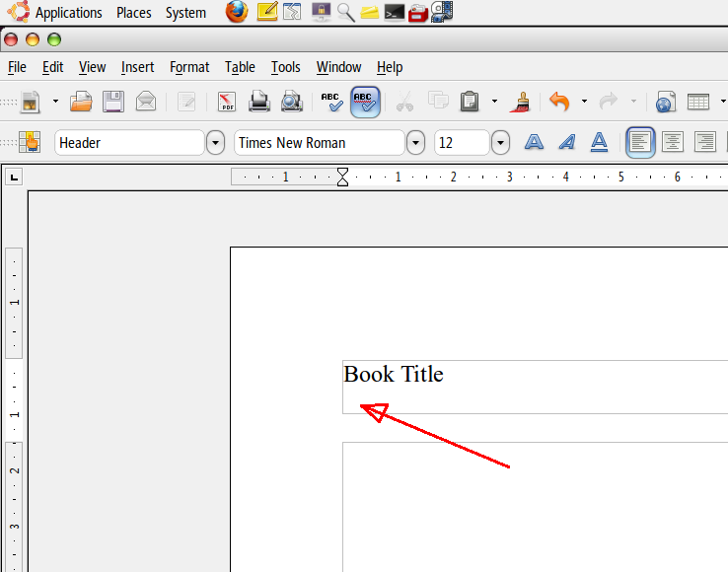Toggle Centered paragraph alignment
Viewport: 728px width, 572px height.
point(673,143)
